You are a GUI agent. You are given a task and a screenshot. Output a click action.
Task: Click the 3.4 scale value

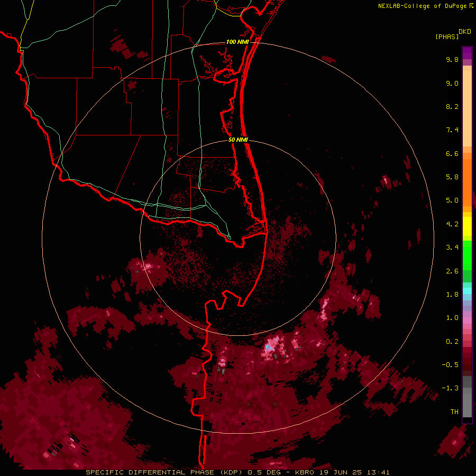452,248
